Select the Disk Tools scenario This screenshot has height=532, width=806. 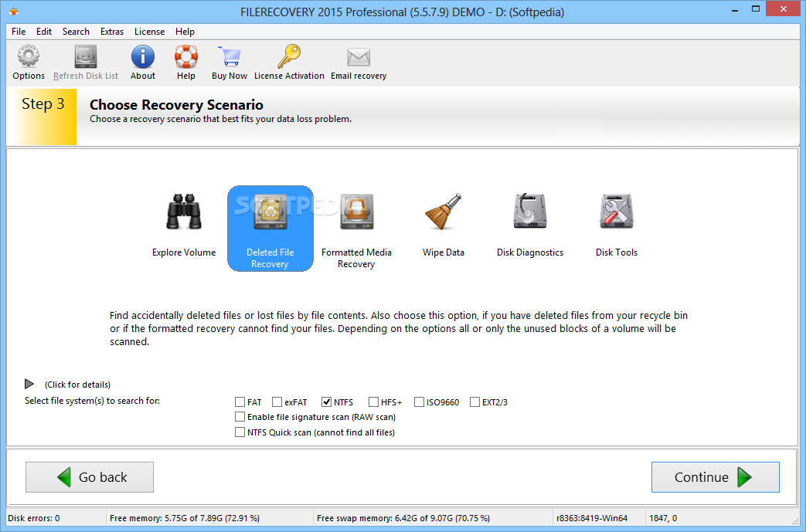click(x=617, y=226)
